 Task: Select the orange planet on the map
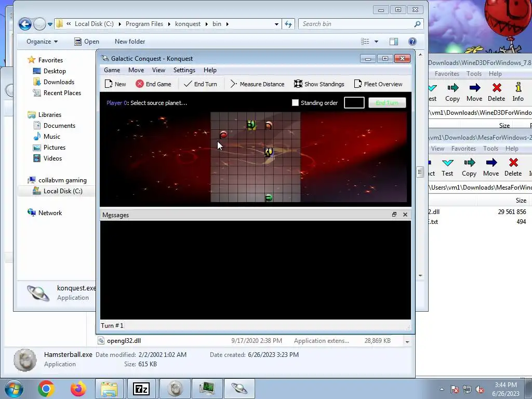(269, 126)
